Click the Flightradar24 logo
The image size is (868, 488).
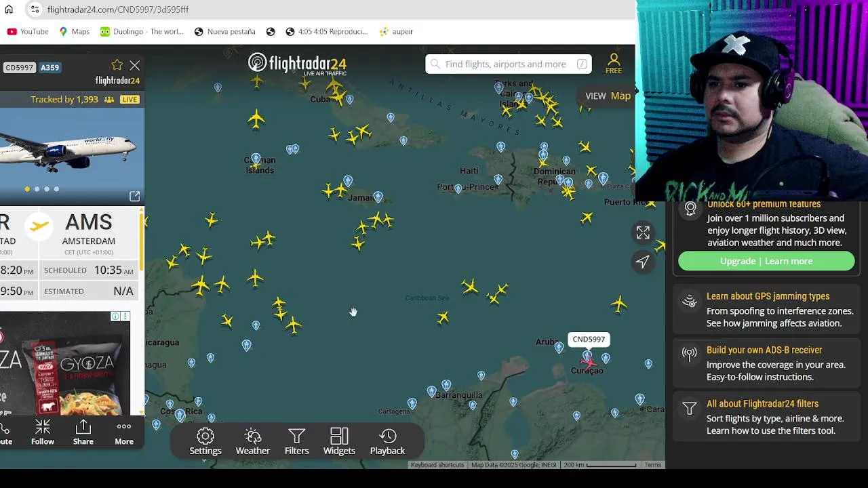tap(297, 64)
